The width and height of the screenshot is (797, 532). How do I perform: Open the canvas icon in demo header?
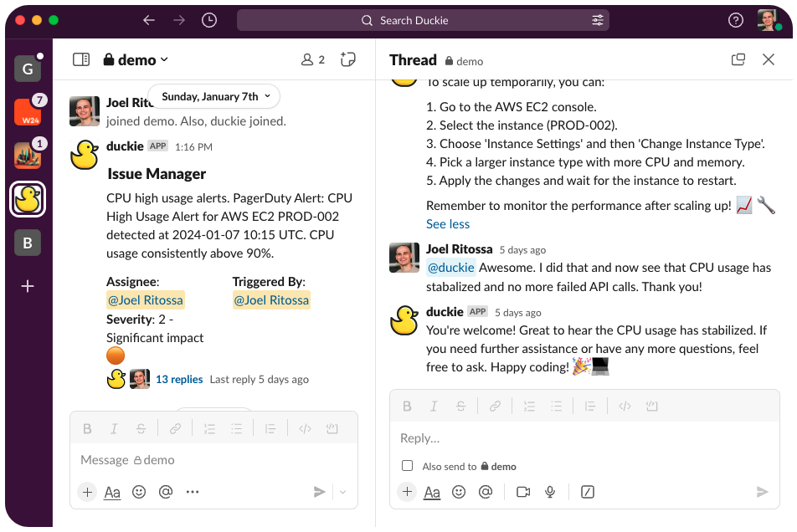tap(348, 60)
